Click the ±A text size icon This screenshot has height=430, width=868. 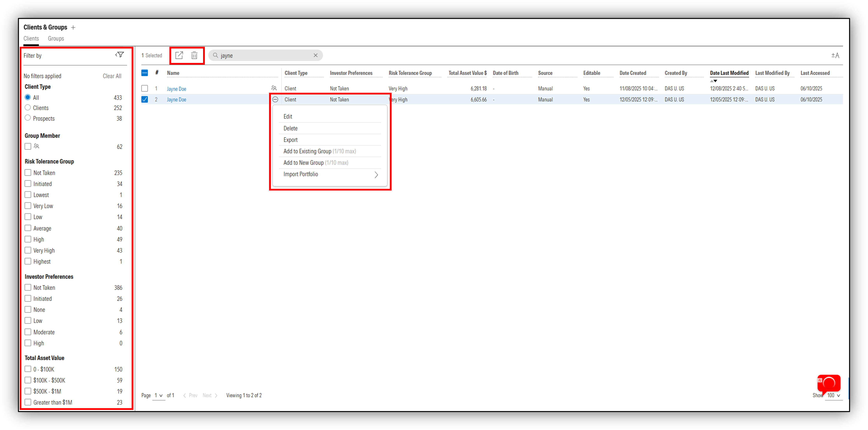coord(835,55)
